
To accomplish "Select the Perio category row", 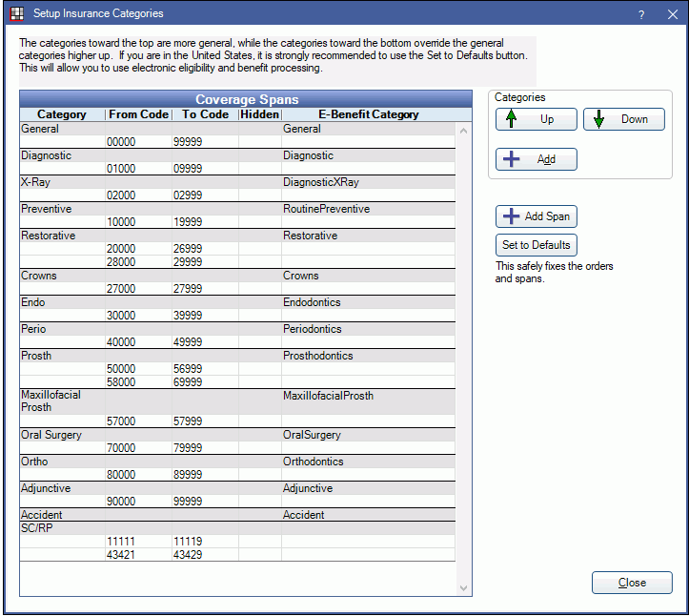I will (237, 329).
